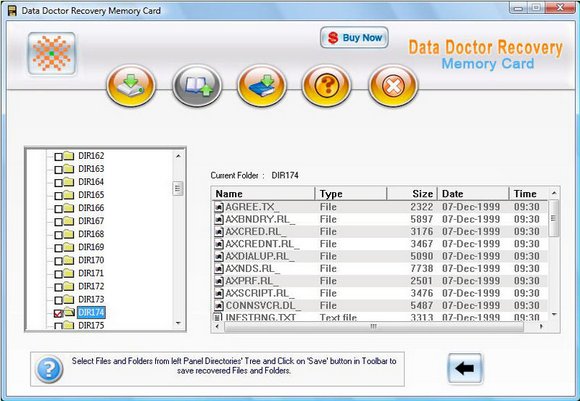Select the DIR173 folder in tree
This screenshot has height=401, width=580.
[91, 299]
